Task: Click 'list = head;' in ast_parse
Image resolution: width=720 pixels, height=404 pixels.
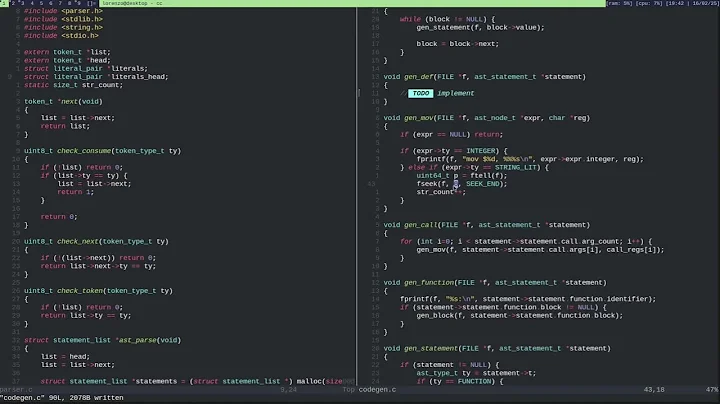Action: (x=65, y=357)
